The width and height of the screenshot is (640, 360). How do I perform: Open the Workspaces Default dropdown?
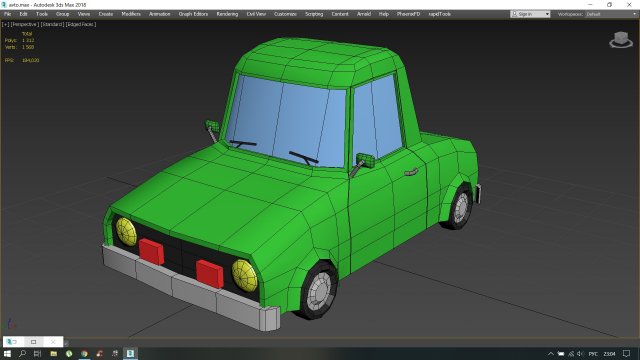[611, 14]
